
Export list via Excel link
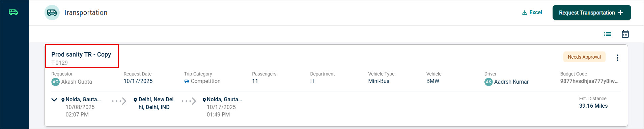[x=532, y=13]
